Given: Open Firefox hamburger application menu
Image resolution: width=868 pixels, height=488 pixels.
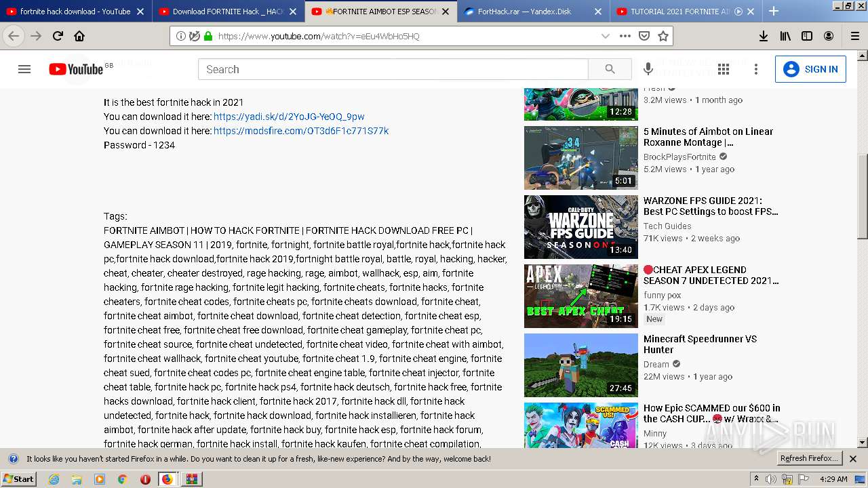Looking at the screenshot, I should point(854,36).
